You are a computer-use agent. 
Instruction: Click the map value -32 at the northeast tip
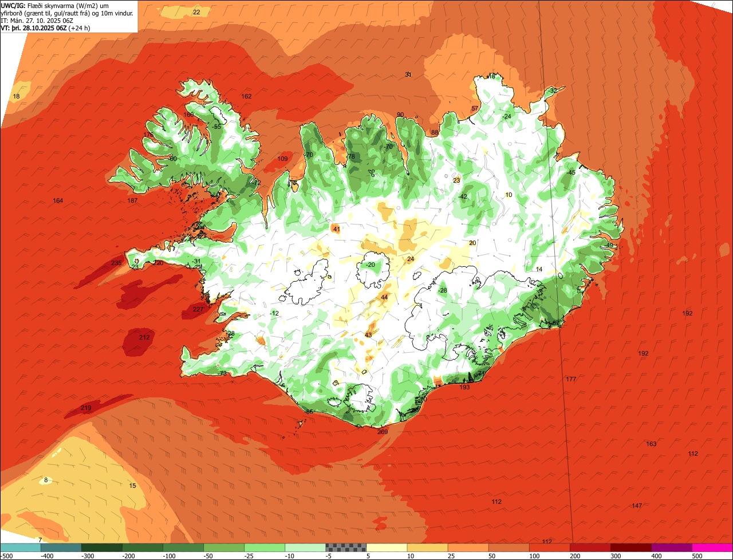pyautogui.click(x=552, y=91)
